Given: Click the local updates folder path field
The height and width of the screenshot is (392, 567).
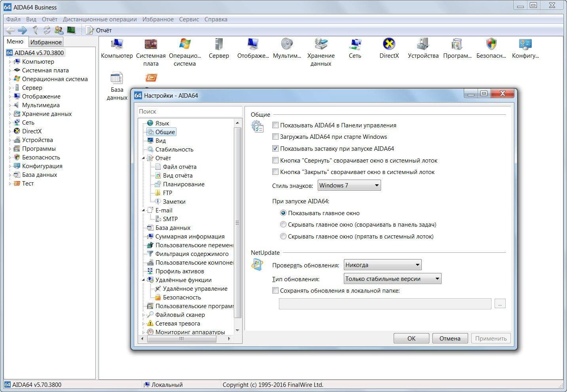Looking at the screenshot, I should pos(385,304).
